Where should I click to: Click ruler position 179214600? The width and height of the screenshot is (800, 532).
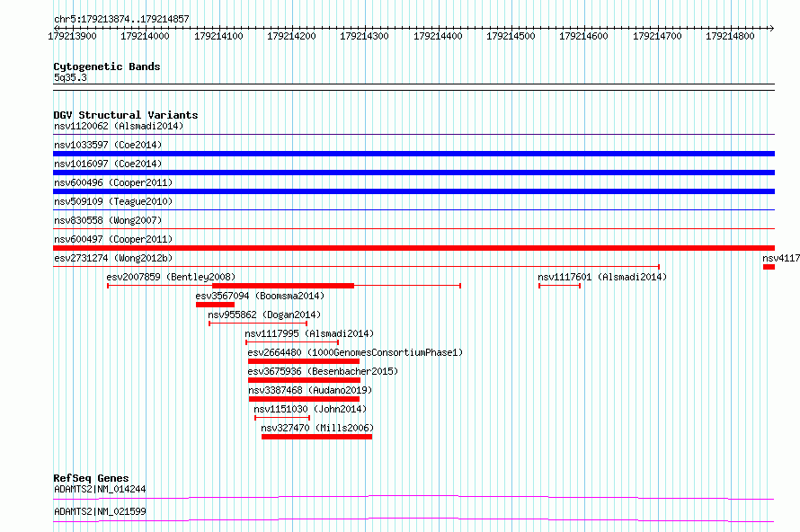pyautogui.click(x=583, y=36)
